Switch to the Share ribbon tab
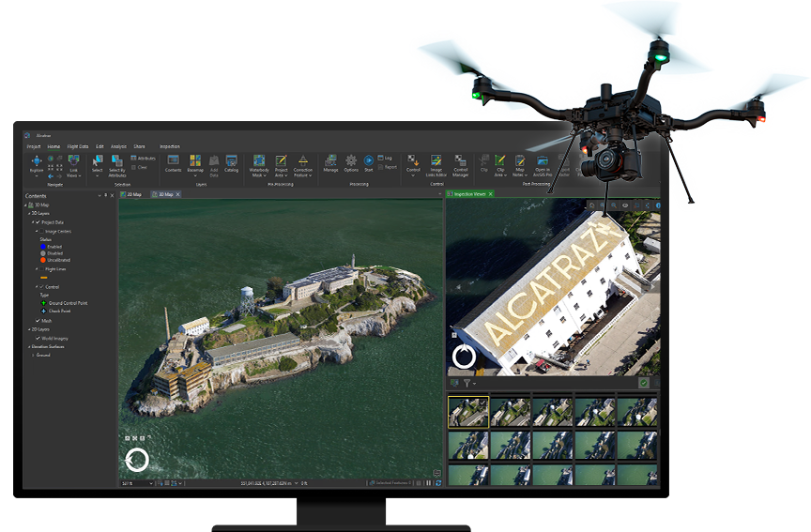The width and height of the screenshot is (811, 532). point(139,146)
